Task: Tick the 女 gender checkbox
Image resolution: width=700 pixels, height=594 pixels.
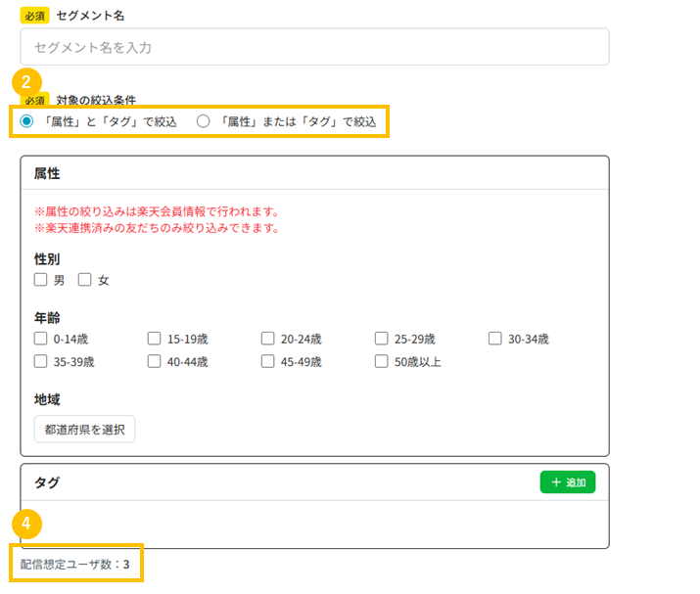Action: (85, 280)
